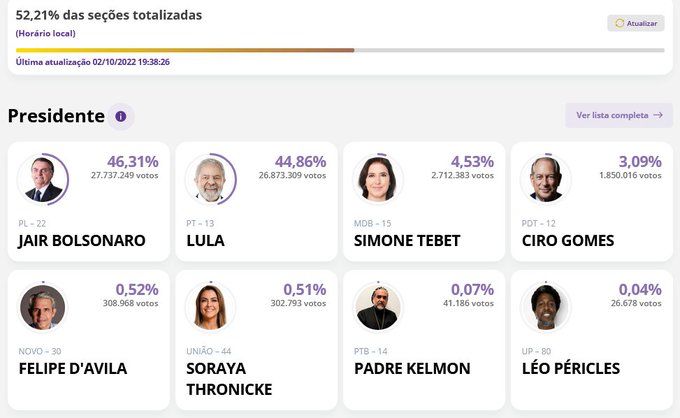Click the Atualizar button
This screenshot has width=680, height=418.
click(x=636, y=23)
